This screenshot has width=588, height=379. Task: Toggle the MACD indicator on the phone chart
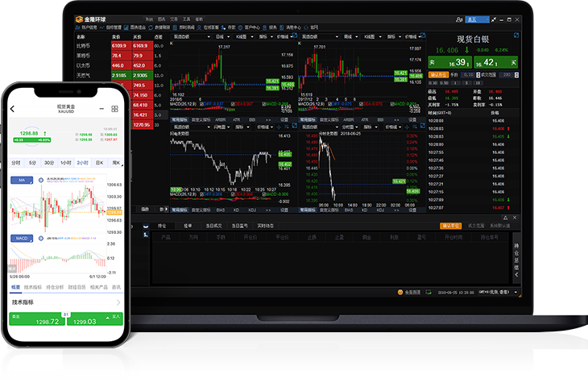22,239
